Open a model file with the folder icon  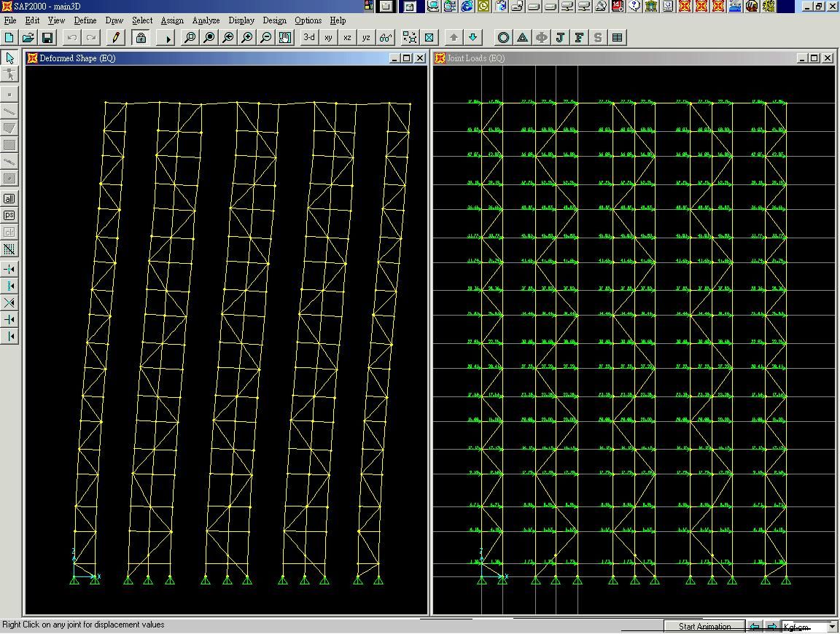(x=28, y=37)
